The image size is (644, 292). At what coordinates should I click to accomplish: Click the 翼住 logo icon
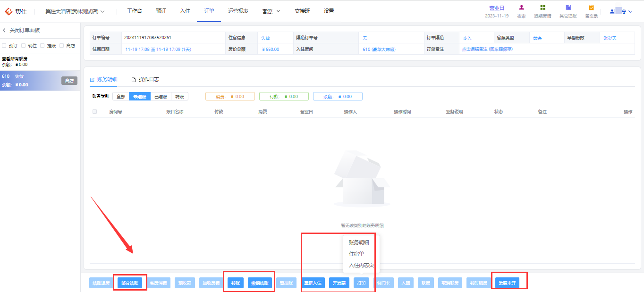click(x=8, y=11)
